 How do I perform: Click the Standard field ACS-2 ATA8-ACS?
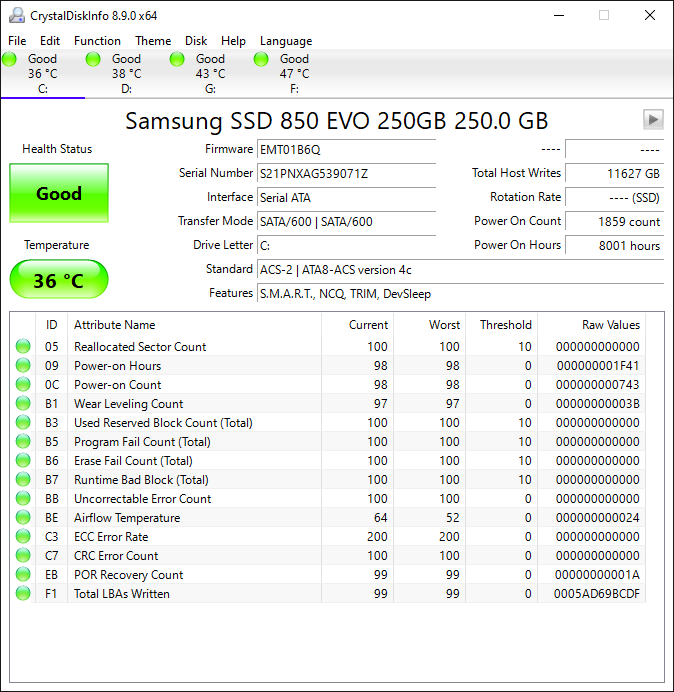460,269
